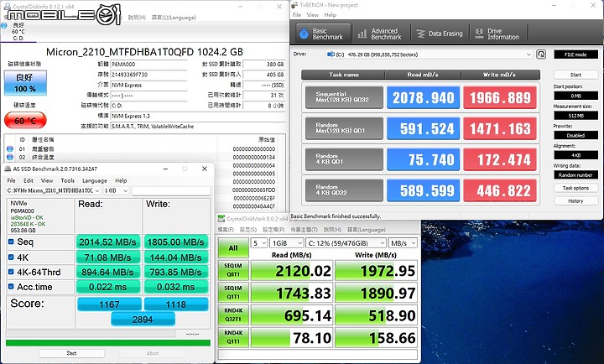Open TxBENCH Advanced Benchmark tab

[x=379, y=34]
